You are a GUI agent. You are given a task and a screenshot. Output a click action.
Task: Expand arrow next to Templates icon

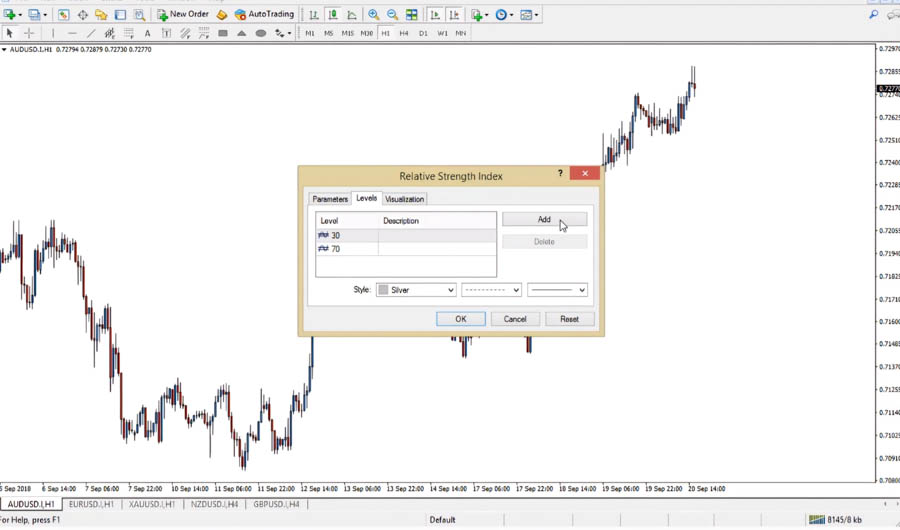[536, 14]
